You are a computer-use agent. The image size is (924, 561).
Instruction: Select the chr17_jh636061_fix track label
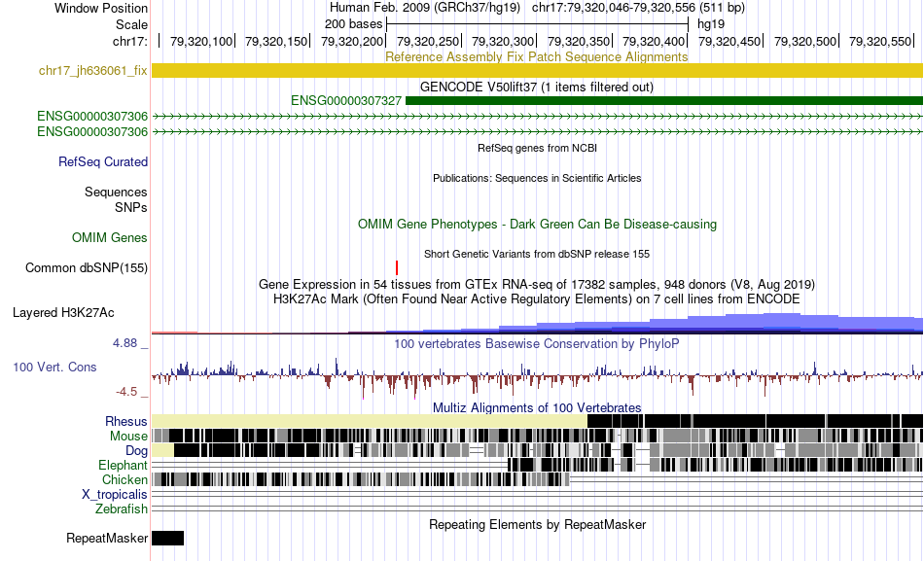[92, 71]
